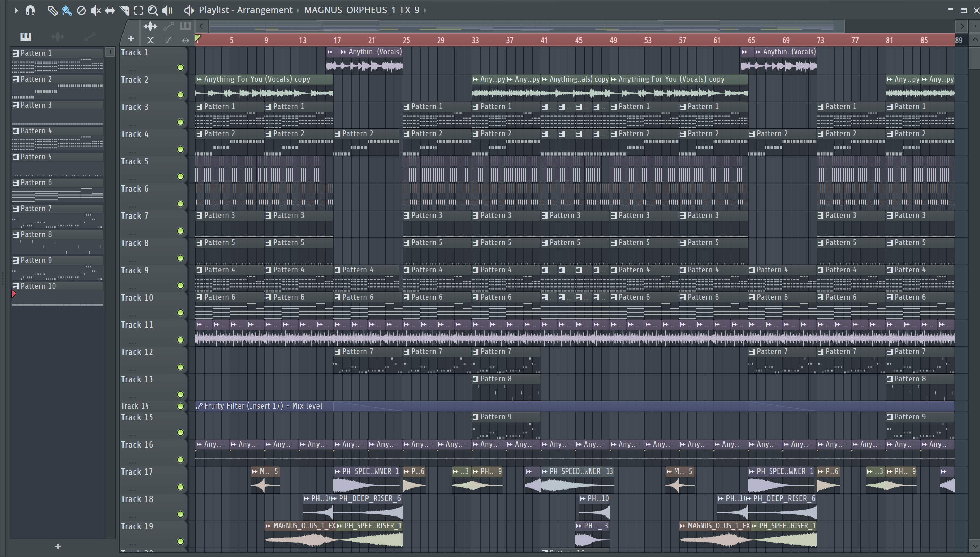Mute Track 17 with its green LED
This screenshot has height=557, width=980.
[180, 487]
